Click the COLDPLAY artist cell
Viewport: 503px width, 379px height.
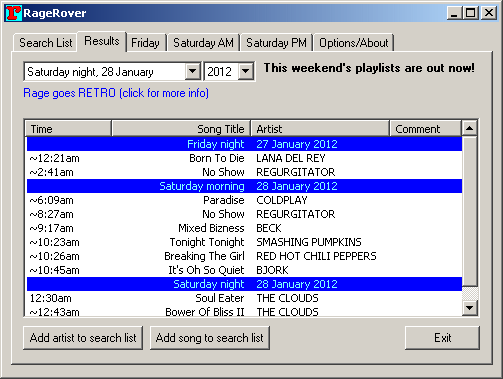[x=282, y=200]
